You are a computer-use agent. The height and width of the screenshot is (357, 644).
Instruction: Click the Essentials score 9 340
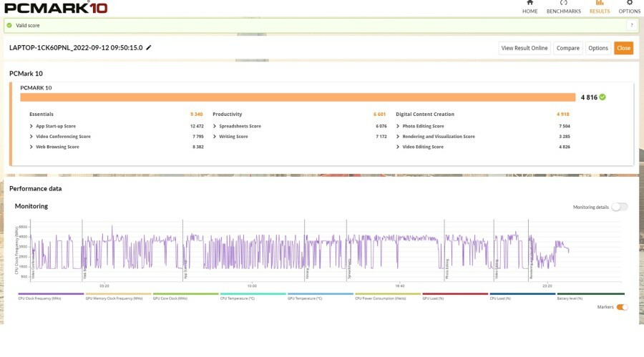[x=196, y=114]
